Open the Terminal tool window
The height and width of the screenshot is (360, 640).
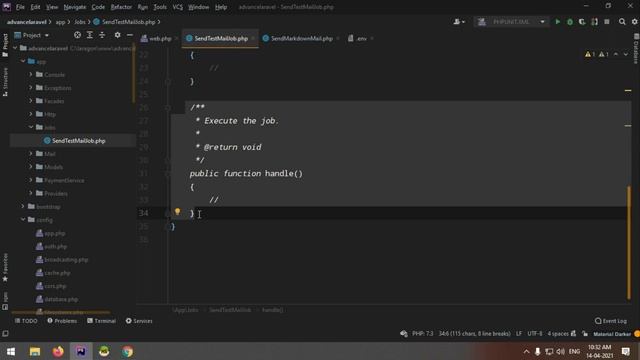101,321
